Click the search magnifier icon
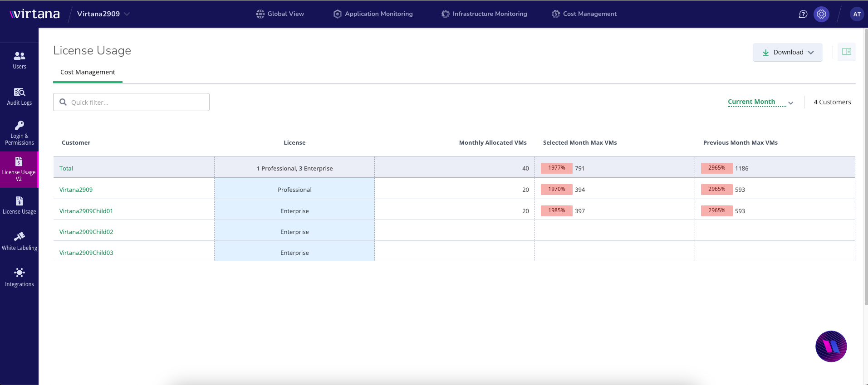This screenshot has width=868, height=385. pyautogui.click(x=63, y=102)
